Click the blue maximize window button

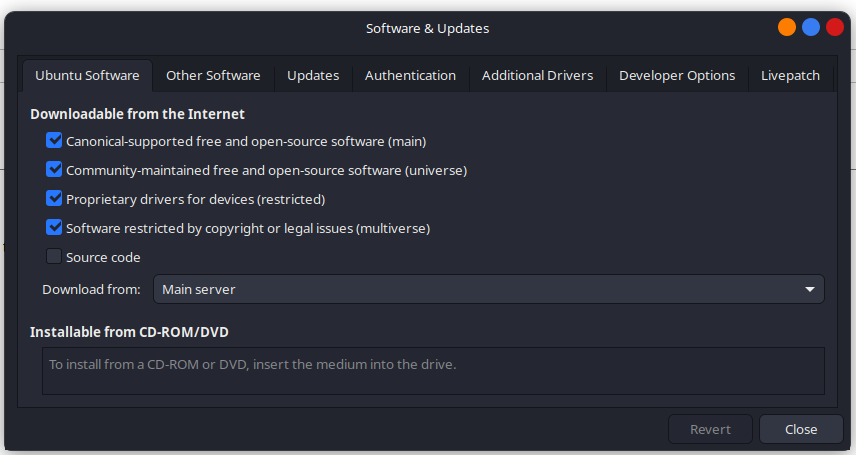click(811, 28)
